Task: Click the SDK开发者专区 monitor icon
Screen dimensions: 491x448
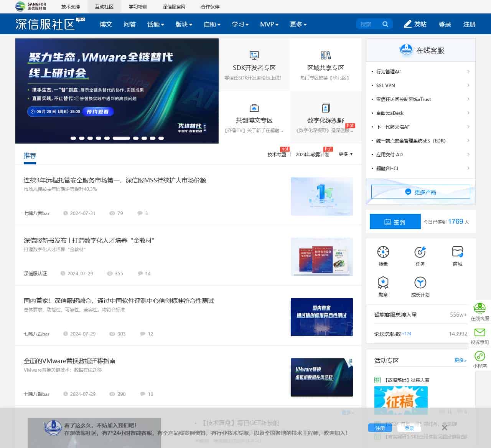Action: point(254,55)
